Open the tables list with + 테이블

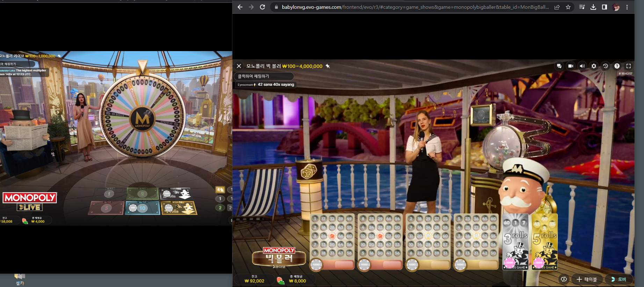(587, 279)
